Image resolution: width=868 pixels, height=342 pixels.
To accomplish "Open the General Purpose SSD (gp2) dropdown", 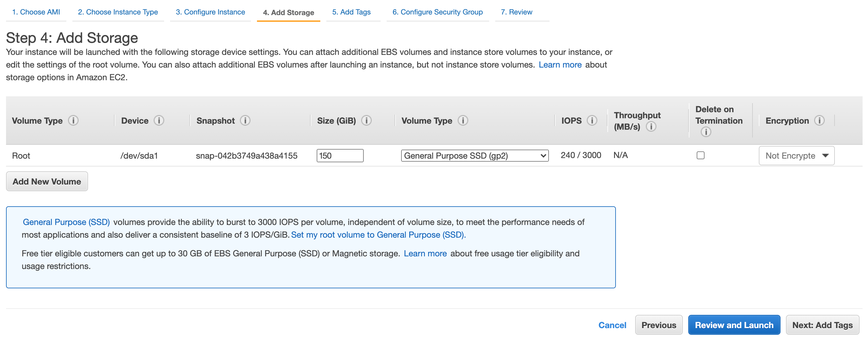I will click(x=475, y=156).
